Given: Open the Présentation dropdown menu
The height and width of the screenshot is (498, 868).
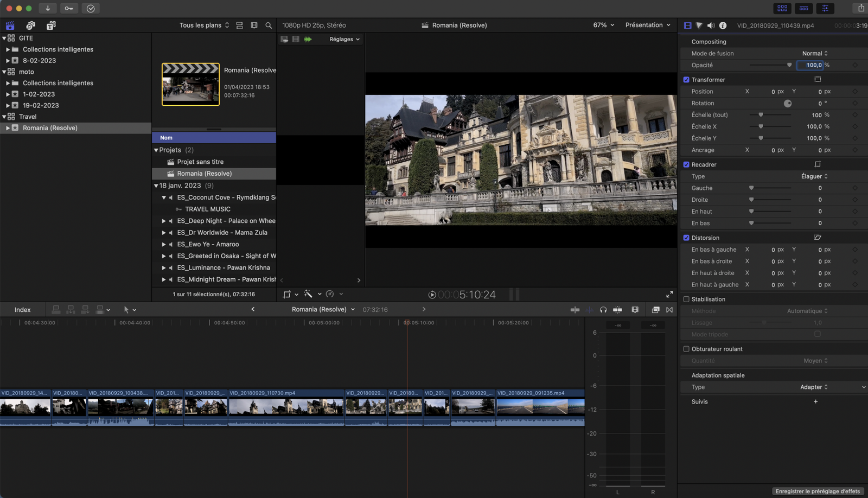Looking at the screenshot, I should (x=648, y=25).
